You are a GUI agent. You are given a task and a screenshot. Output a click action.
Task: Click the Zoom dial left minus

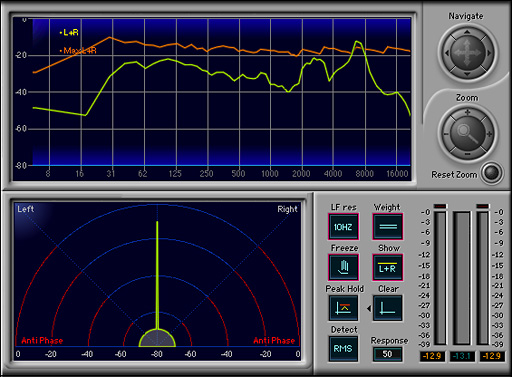click(446, 134)
